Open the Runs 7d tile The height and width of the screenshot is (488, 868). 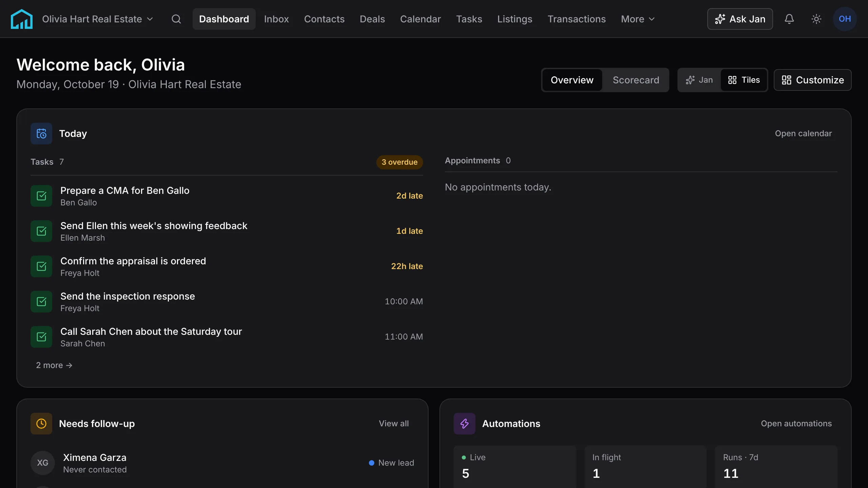pos(776,467)
